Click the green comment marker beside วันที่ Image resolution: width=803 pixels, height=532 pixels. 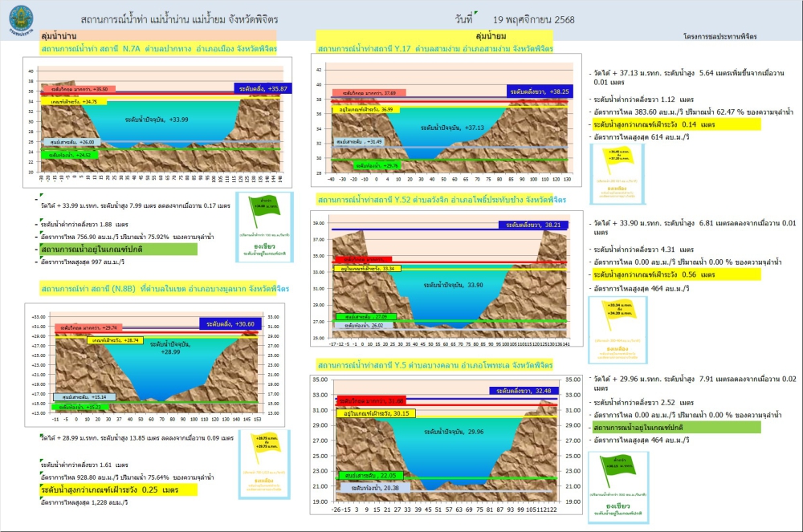click(x=476, y=13)
